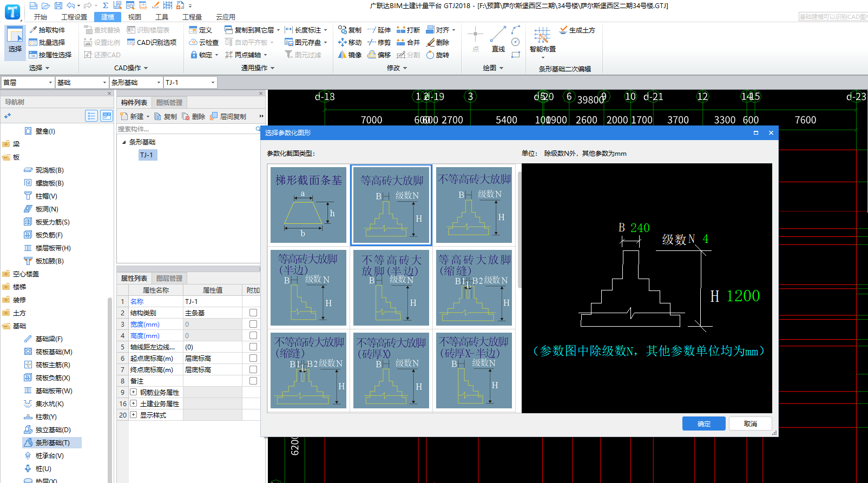The image size is (868, 483).
Task: Open the 工程设置 ribbon tab
Action: click(x=74, y=17)
